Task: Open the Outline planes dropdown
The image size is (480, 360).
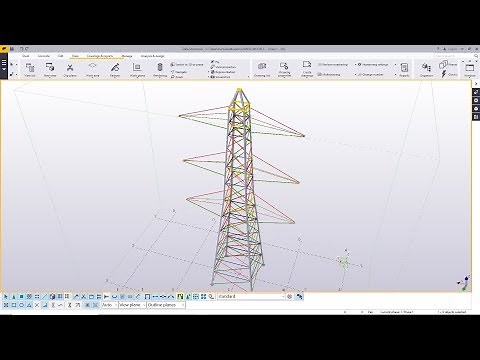Action: tap(166, 305)
